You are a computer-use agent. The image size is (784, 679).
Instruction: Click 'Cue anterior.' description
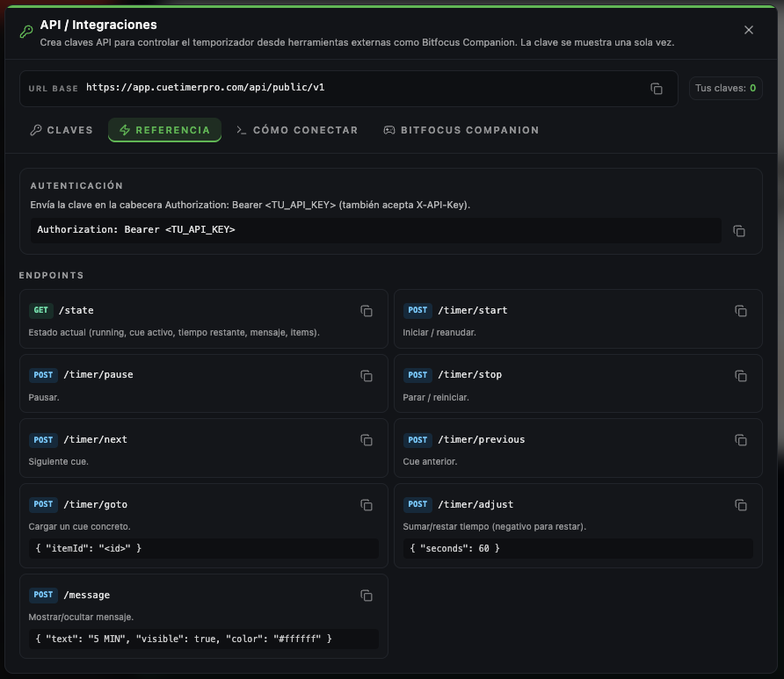pos(430,462)
